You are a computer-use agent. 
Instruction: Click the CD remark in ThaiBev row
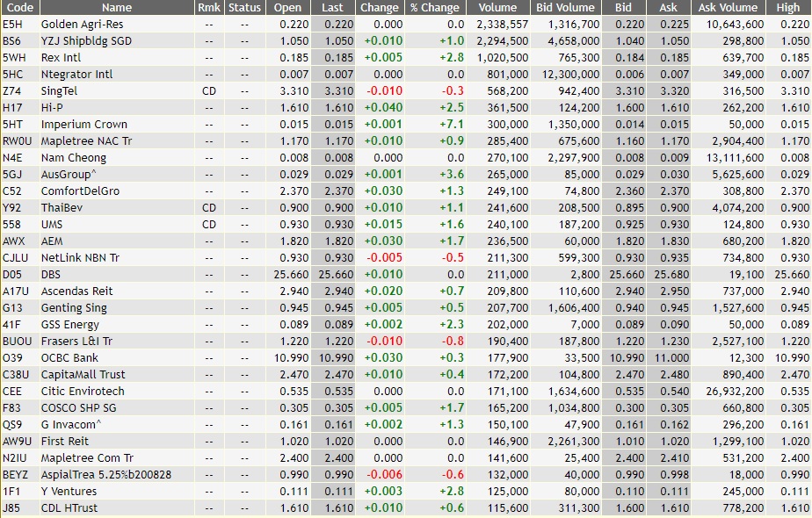click(209, 207)
